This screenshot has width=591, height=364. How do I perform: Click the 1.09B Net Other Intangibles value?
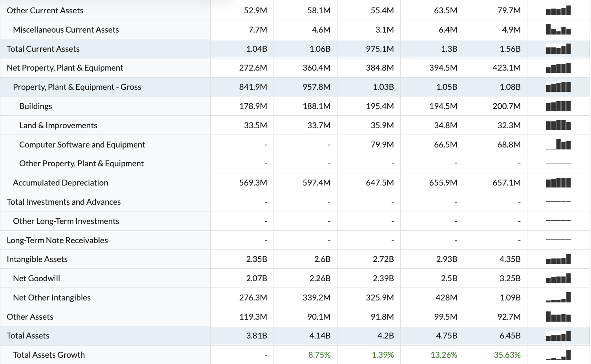[x=510, y=298]
